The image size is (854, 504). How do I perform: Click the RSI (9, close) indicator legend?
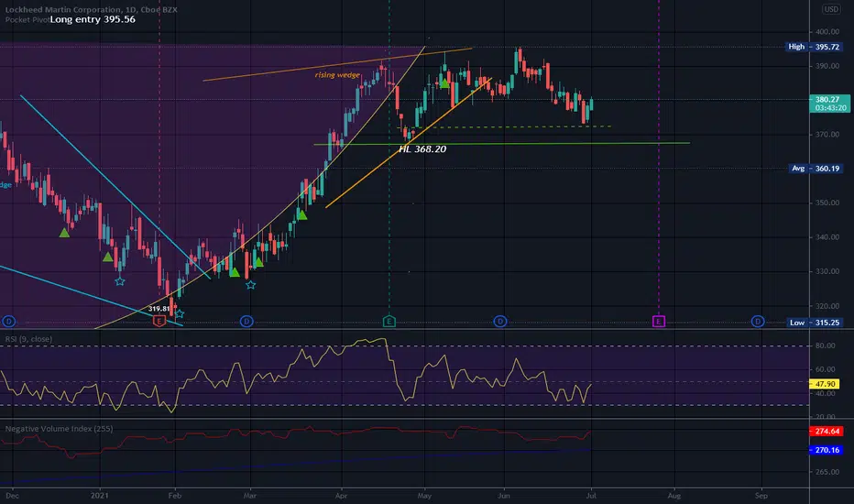pyautogui.click(x=29, y=339)
